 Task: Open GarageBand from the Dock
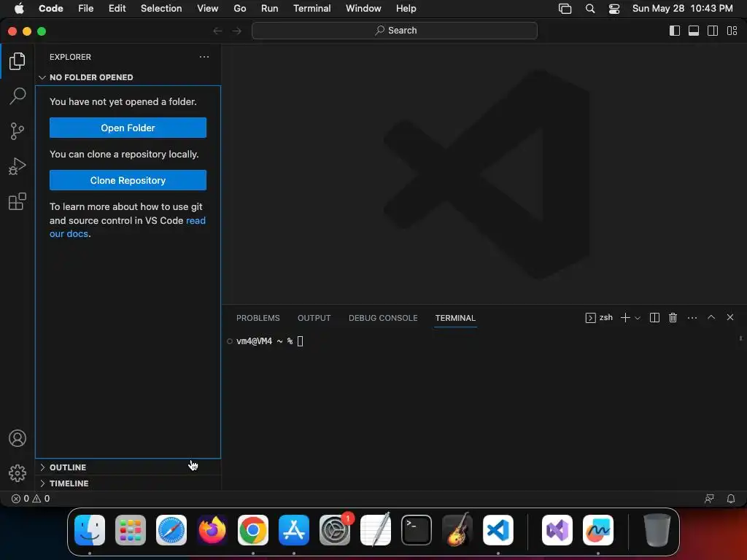pos(457,529)
